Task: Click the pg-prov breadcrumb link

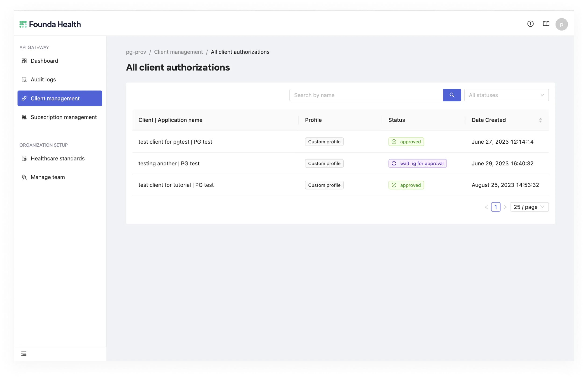Action: point(136,52)
